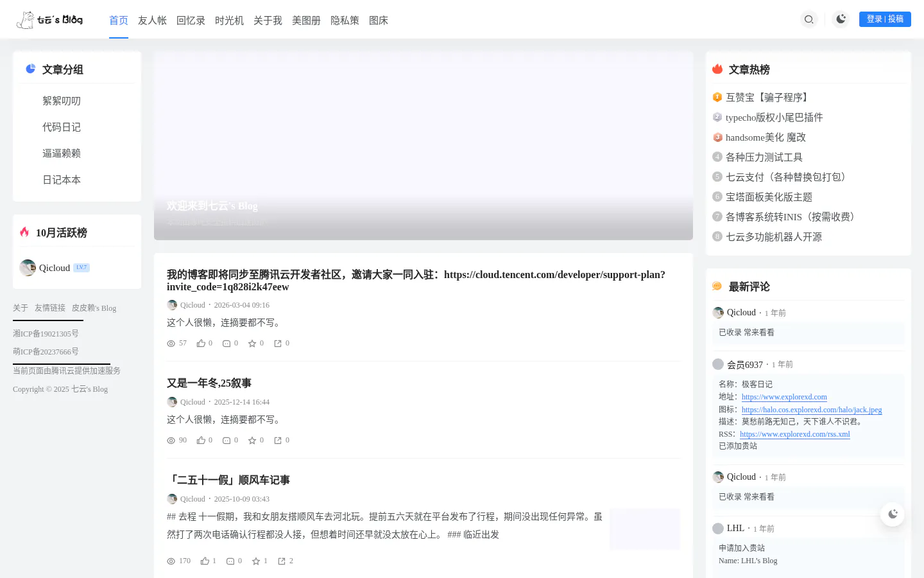Open 湘ICP备19021305号 link

[x=46, y=334]
